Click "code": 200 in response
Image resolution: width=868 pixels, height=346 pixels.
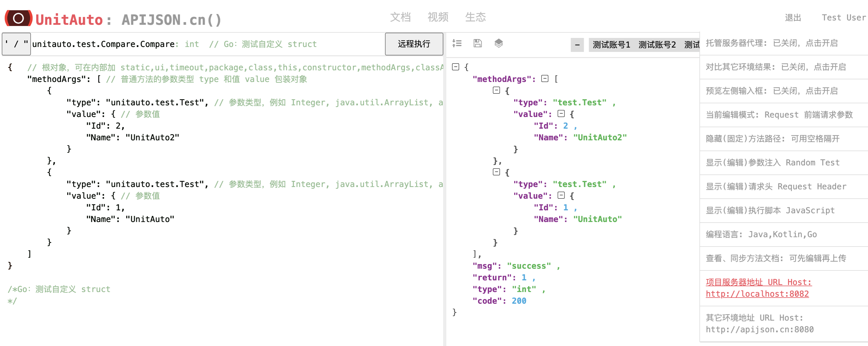(499, 301)
